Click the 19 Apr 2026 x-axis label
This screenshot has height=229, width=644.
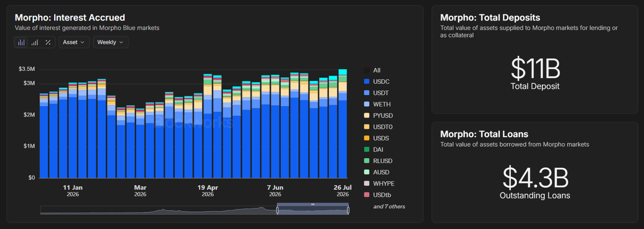(x=208, y=191)
